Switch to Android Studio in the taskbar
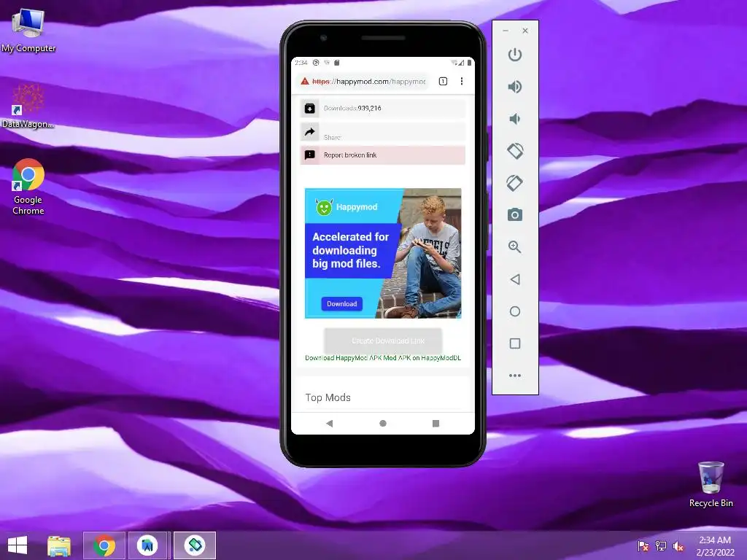Screen dimensions: 747x560 [147, 545]
